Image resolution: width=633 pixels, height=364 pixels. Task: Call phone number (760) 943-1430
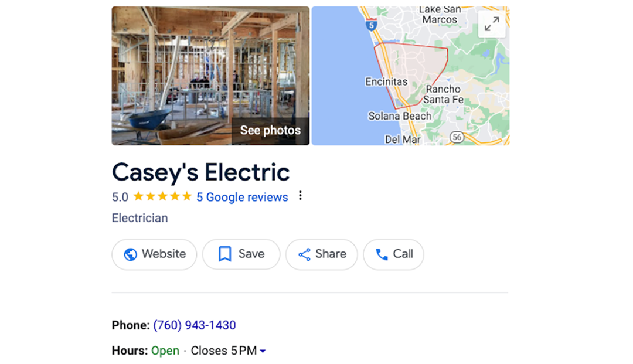click(195, 325)
